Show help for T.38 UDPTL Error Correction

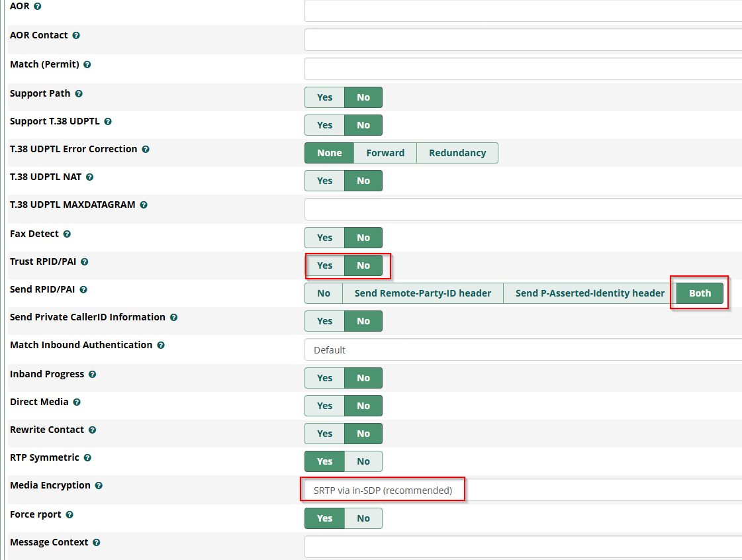(x=146, y=150)
